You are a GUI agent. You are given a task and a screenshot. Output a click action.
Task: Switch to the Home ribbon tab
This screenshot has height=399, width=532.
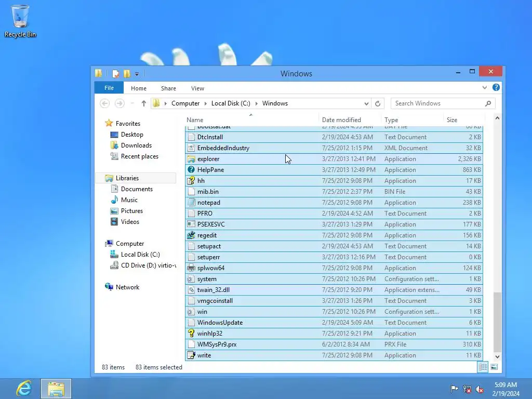[138, 88]
